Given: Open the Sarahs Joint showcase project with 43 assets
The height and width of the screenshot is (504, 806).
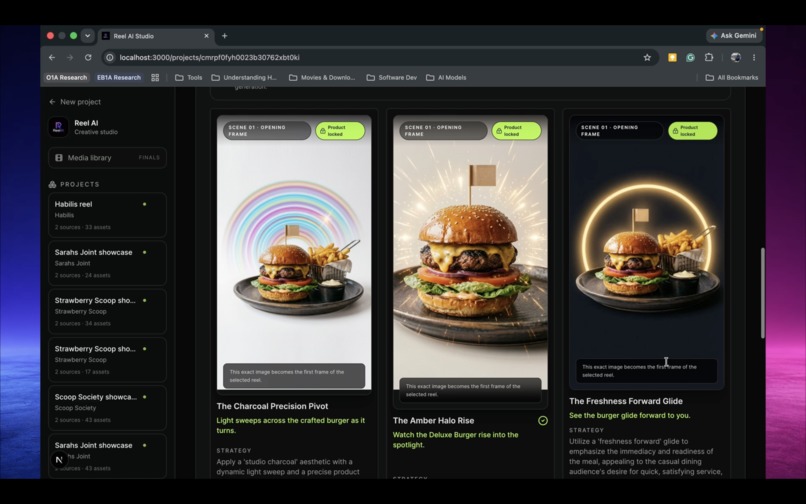Looking at the screenshot, I should click(x=107, y=456).
